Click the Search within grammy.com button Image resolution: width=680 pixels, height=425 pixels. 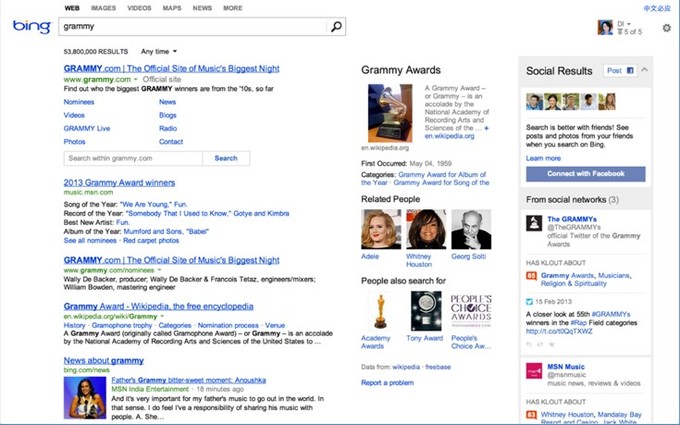(x=226, y=158)
